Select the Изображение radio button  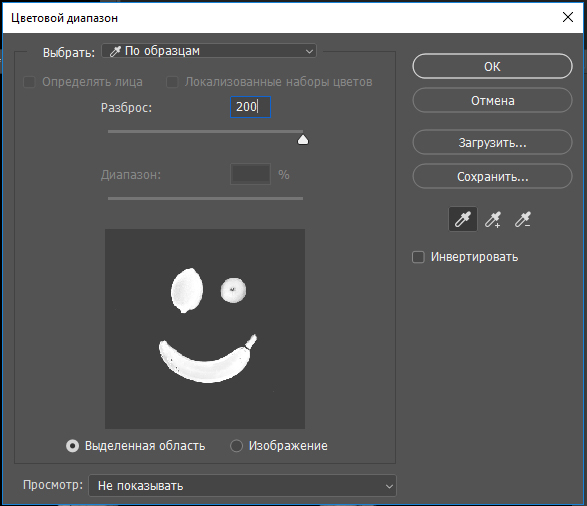coord(236,446)
